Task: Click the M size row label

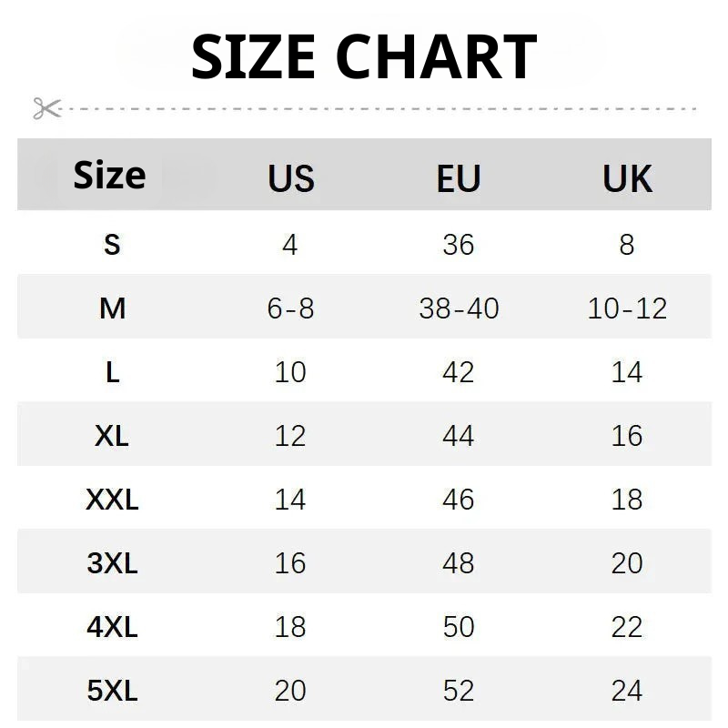Action: tap(112, 308)
